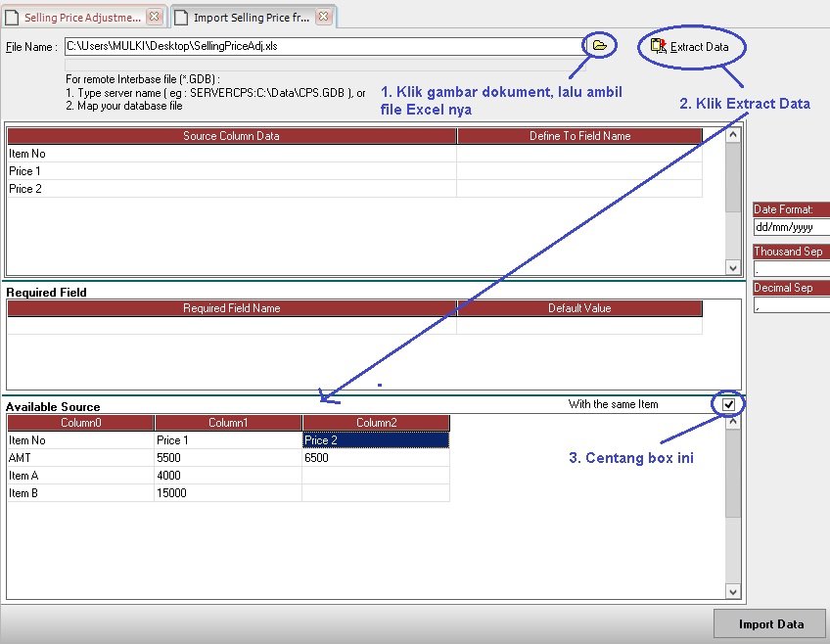Select Item No cell in Column0
The image size is (830, 644).
point(80,440)
